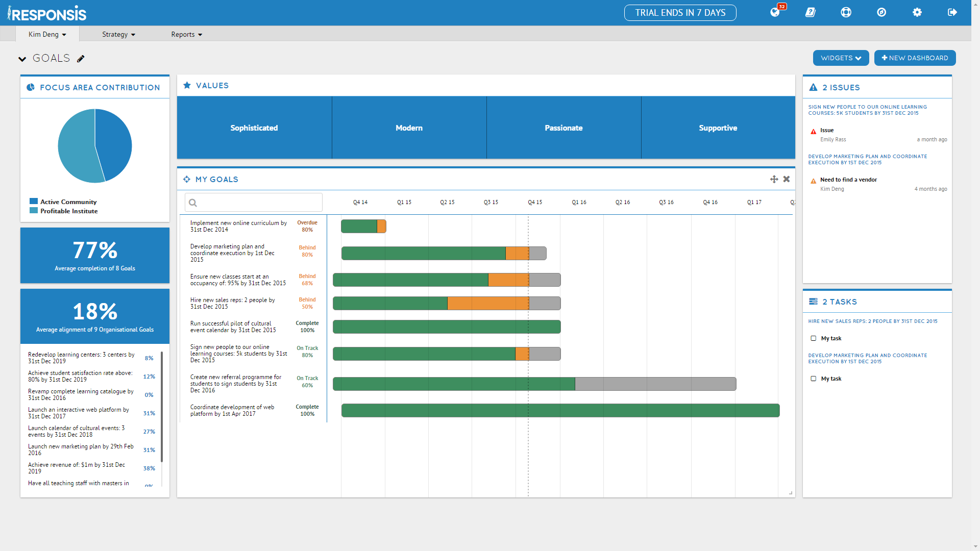Click the help circle icon in top navigation

coord(847,13)
